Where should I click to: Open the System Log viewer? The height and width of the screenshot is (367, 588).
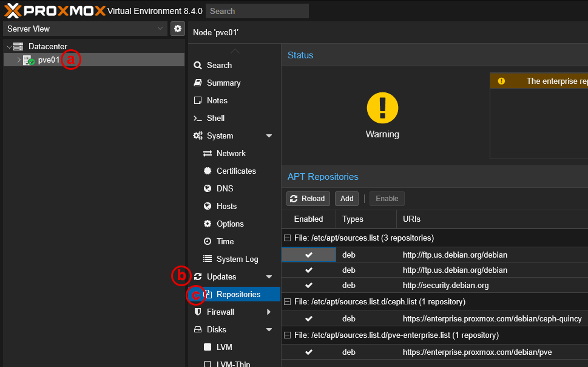237,259
